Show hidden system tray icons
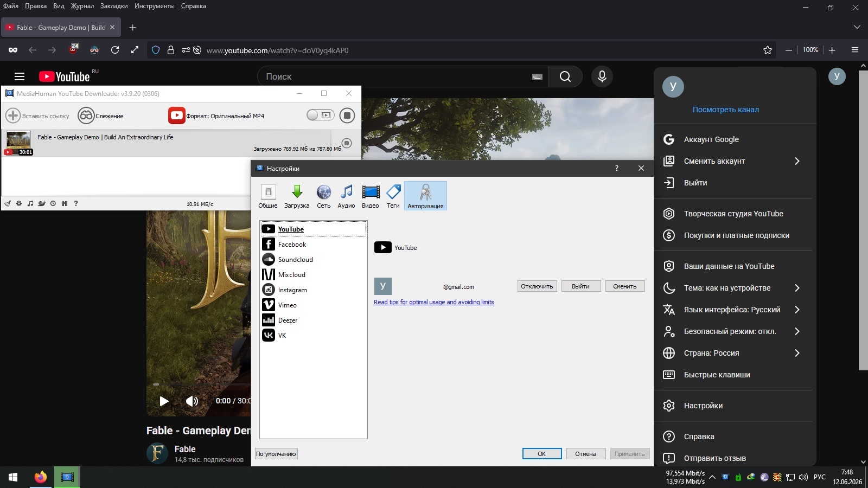 coord(712,477)
